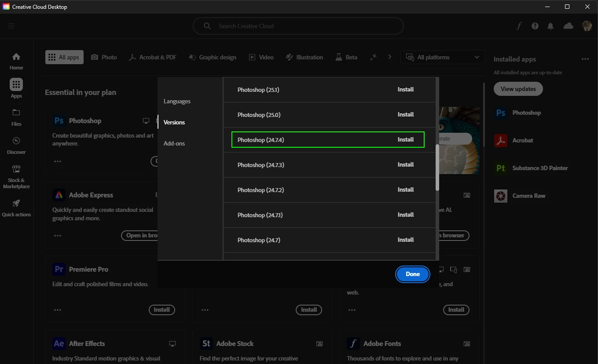Image resolution: width=598 pixels, height=364 pixels.
Task: Install Photoshop (25.0)
Action: pyautogui.click(x=406, y=114)
